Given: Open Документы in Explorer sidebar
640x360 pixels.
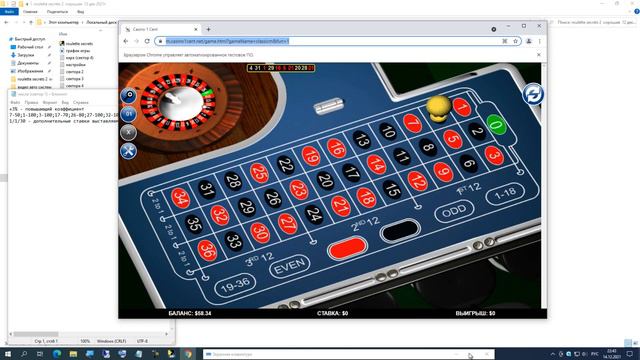Looking at the screenshot, I should coord(28,63).
